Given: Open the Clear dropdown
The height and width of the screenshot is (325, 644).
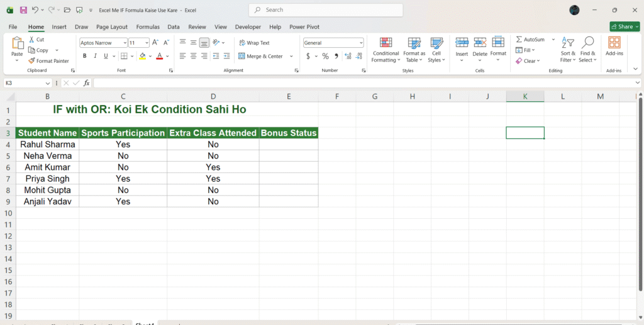Looking at the screenshot, I should click(x=528, y=61).
